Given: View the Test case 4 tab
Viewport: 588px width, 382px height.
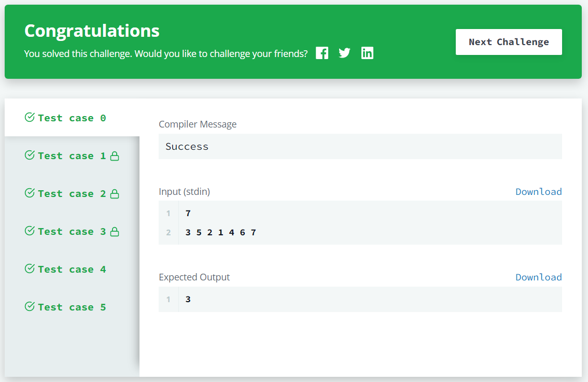Looking at the screenshot, I should (72, 269).
